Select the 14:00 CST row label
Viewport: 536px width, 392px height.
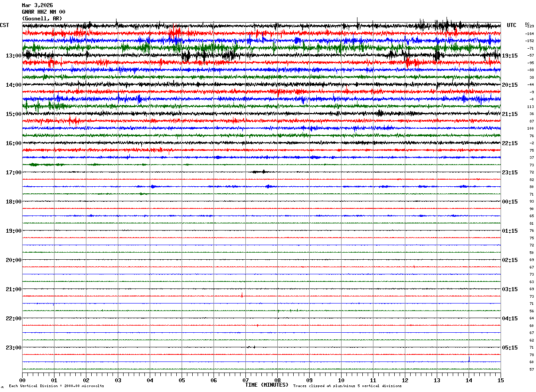coord(13,85)
